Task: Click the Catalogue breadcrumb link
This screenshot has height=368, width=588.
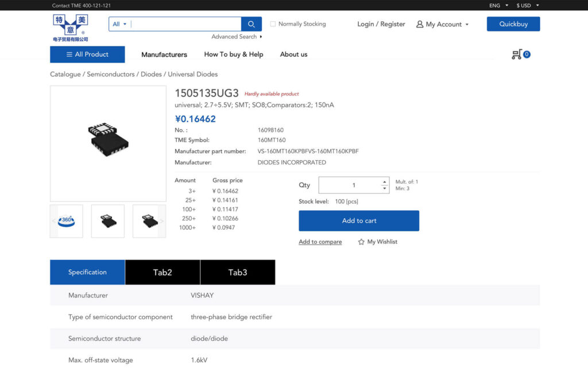Action: click(65, 74)
